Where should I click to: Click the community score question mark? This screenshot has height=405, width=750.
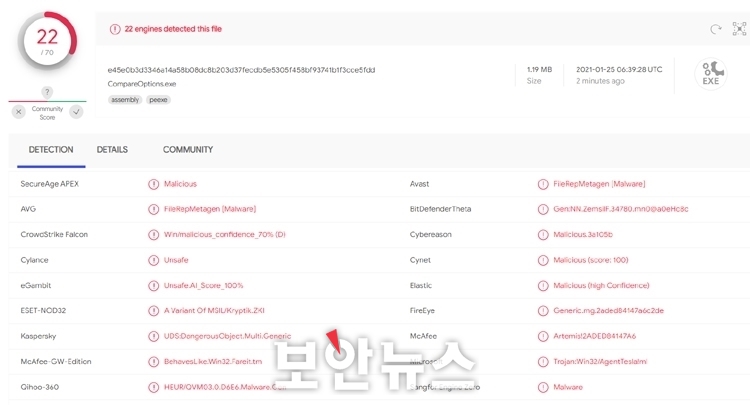click(x=47, y=92)
